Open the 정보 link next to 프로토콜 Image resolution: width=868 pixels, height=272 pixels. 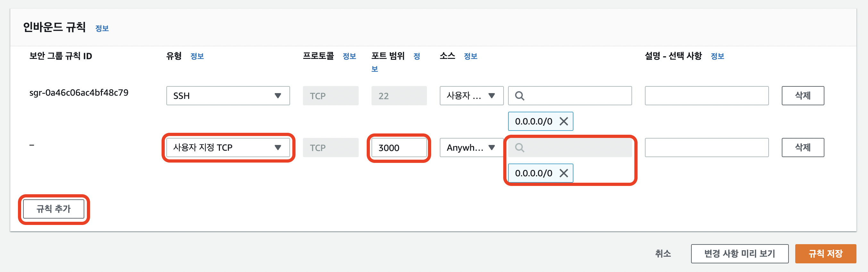349,56
